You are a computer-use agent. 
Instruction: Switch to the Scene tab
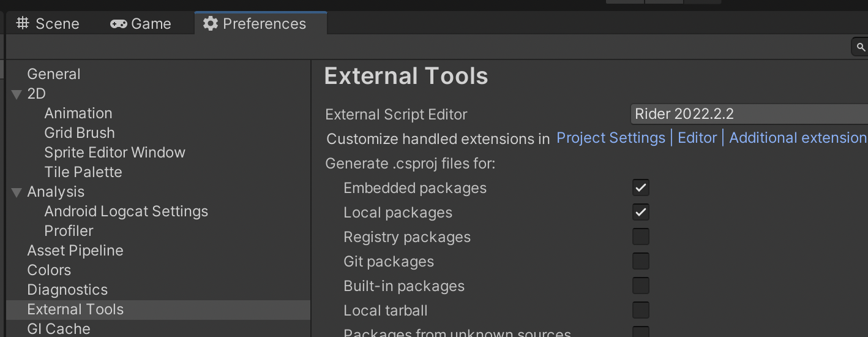click(48, 24)
